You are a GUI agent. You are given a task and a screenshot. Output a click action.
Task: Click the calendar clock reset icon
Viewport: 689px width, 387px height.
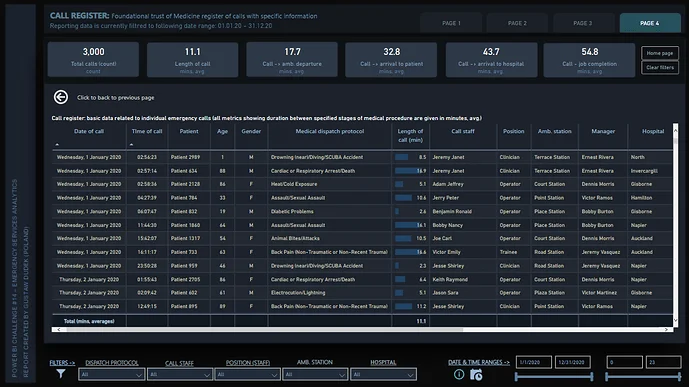476,374
